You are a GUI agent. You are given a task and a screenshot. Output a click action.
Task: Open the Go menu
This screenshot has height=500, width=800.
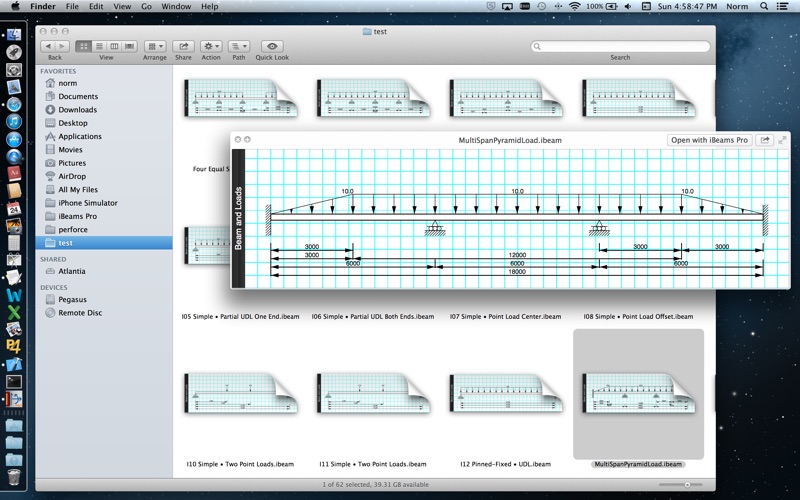[x=146, y=6]
